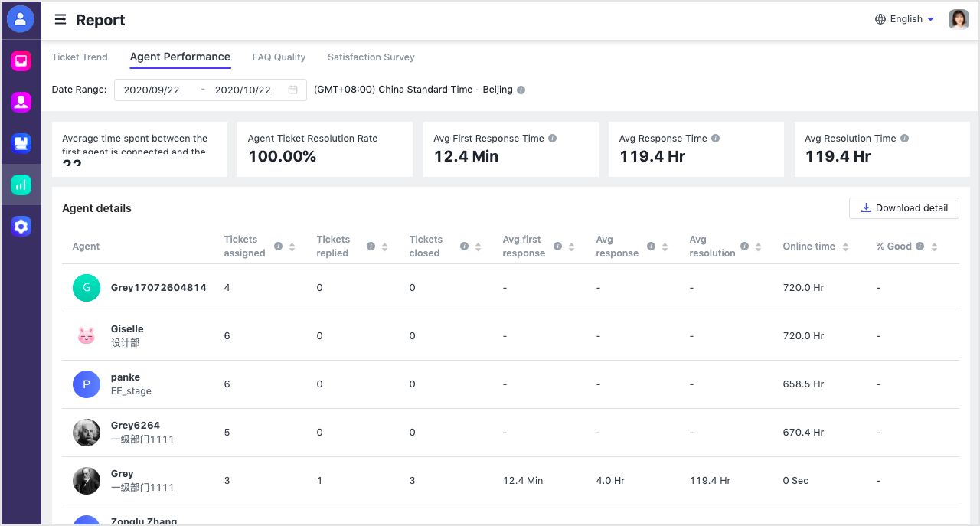Screen dimensions: 980x526
Task: Click the Download detail button
Action: click(903, 207)
